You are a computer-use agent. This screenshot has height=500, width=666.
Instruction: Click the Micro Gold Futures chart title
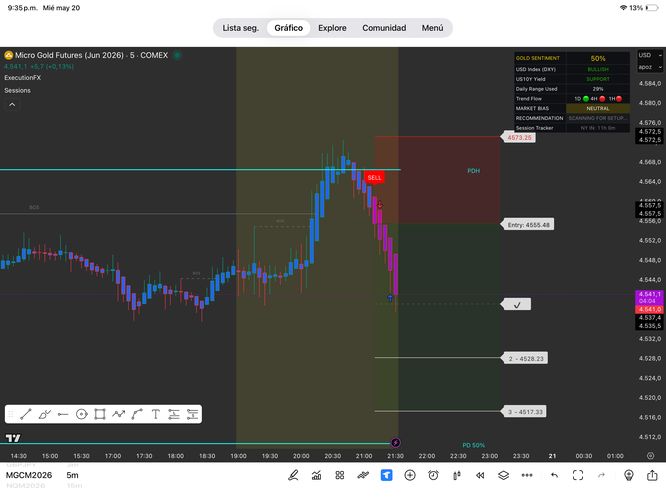[91, 55]
